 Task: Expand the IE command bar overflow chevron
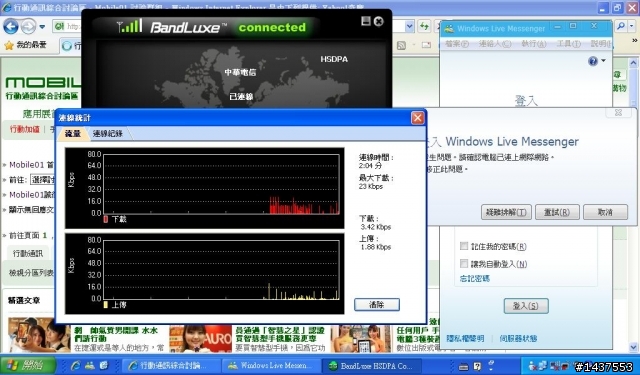635,40
